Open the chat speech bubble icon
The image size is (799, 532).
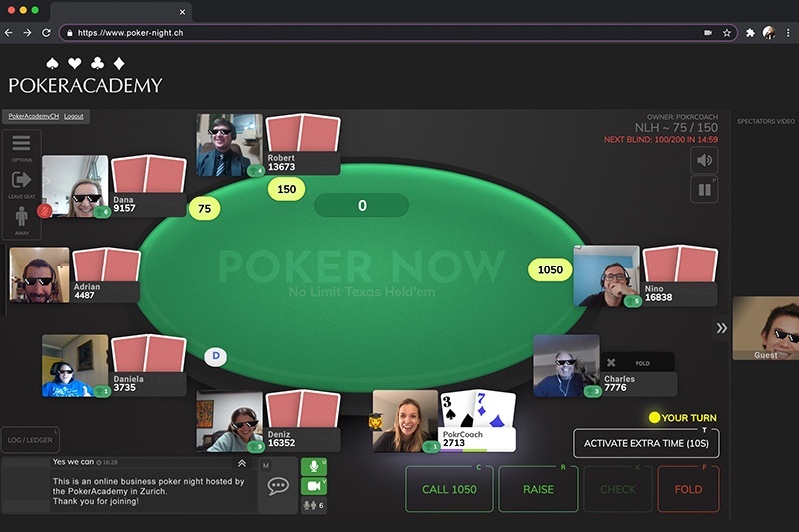[x=278, y=486]
